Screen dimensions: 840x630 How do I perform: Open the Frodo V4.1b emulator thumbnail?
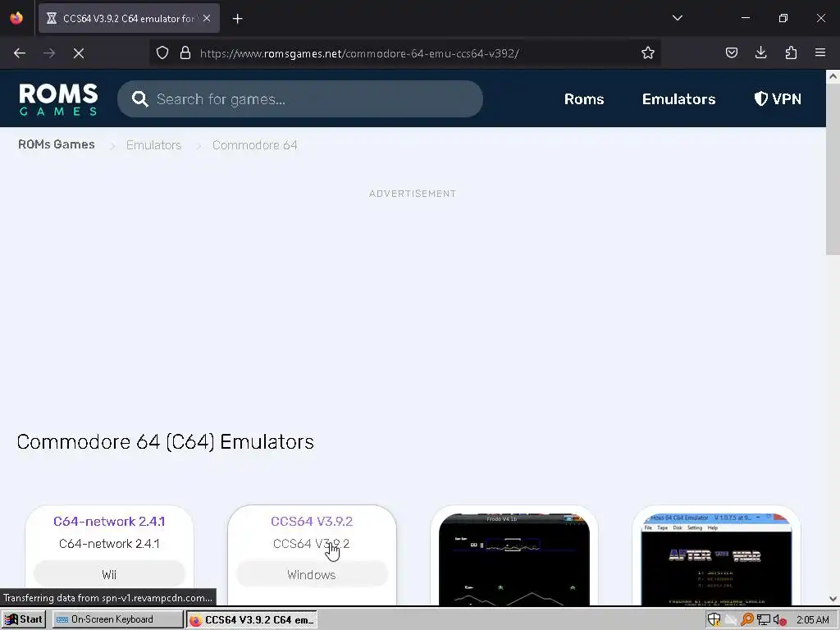514,559
